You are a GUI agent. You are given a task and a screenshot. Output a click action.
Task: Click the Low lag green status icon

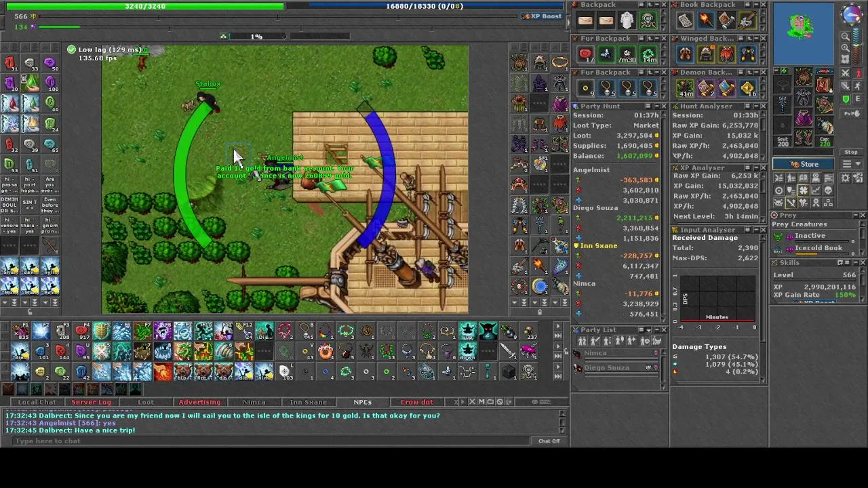click(71, 49)
